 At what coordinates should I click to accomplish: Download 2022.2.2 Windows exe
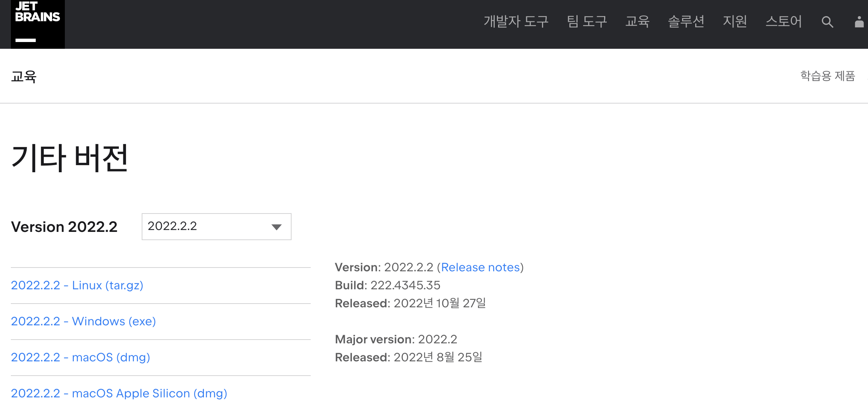point(83,321)
